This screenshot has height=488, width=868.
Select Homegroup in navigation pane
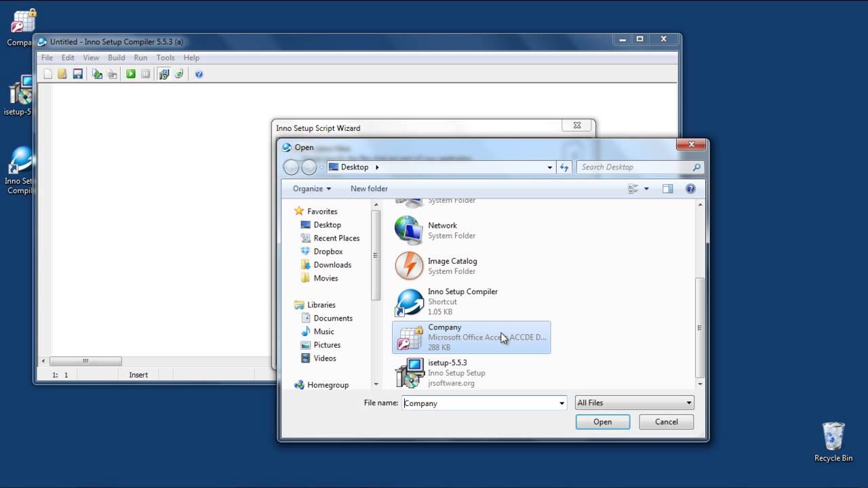click(x=328, y=385)
